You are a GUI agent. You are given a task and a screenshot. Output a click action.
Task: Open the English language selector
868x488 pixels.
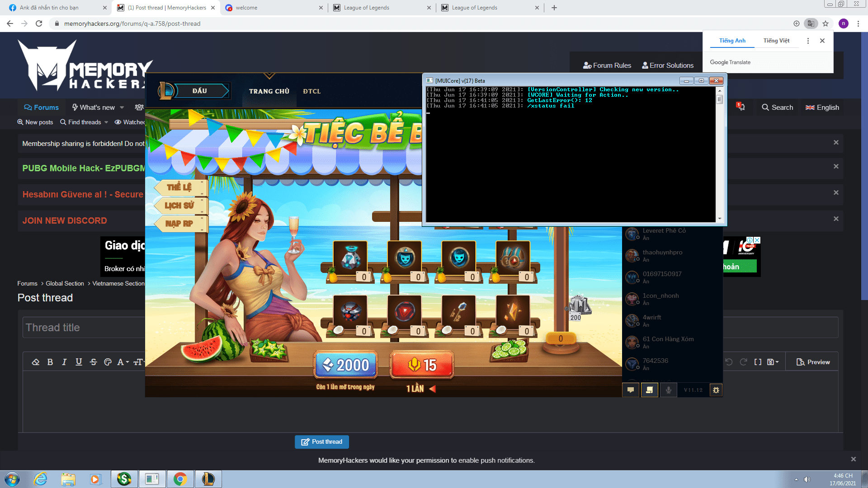point(822,108)
